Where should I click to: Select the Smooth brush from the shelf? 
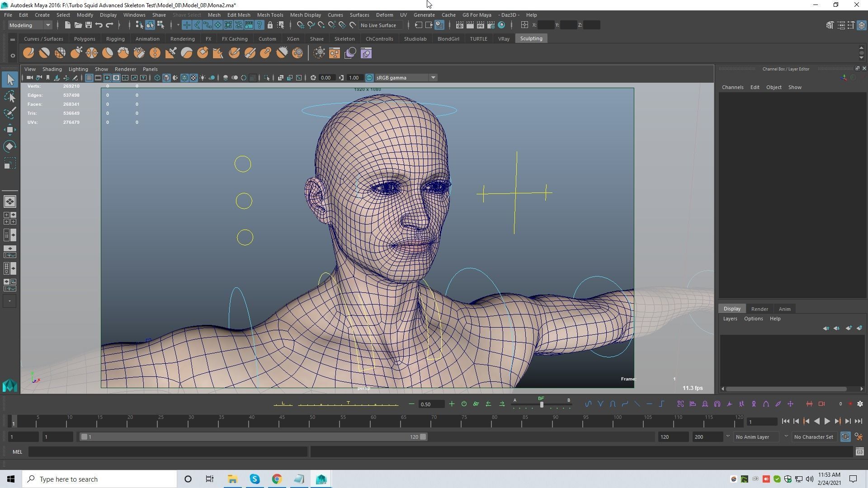(44, 53)
